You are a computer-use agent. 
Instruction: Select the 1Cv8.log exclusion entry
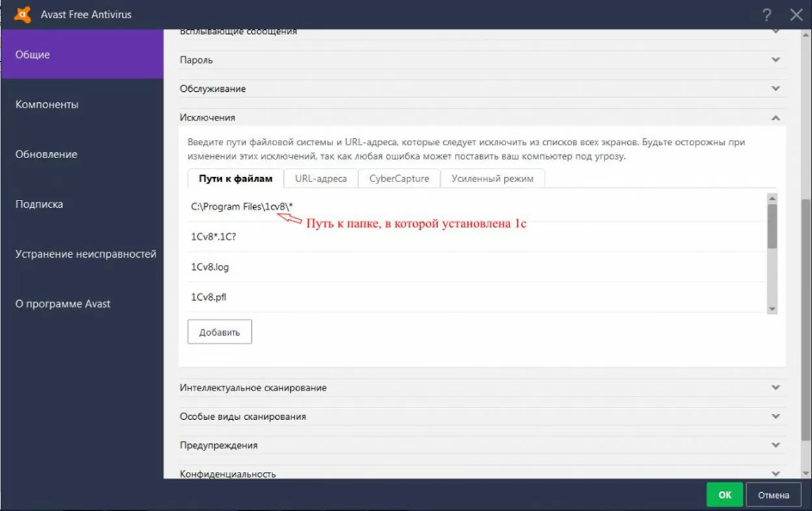click(477, 267)
